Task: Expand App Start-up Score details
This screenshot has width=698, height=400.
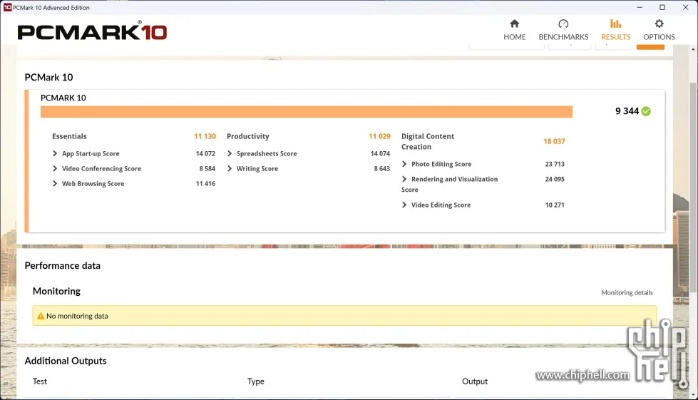Action: tap(55, 154)
